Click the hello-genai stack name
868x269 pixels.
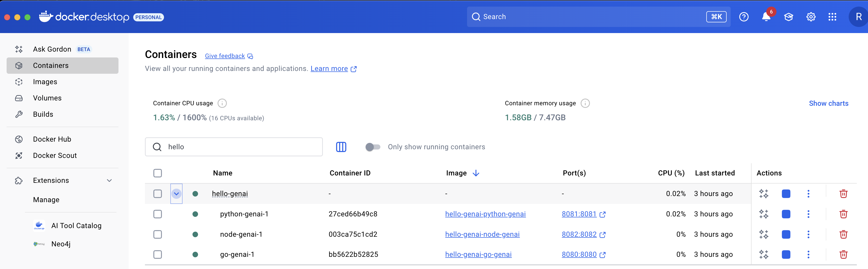click(x=230, y=194)
